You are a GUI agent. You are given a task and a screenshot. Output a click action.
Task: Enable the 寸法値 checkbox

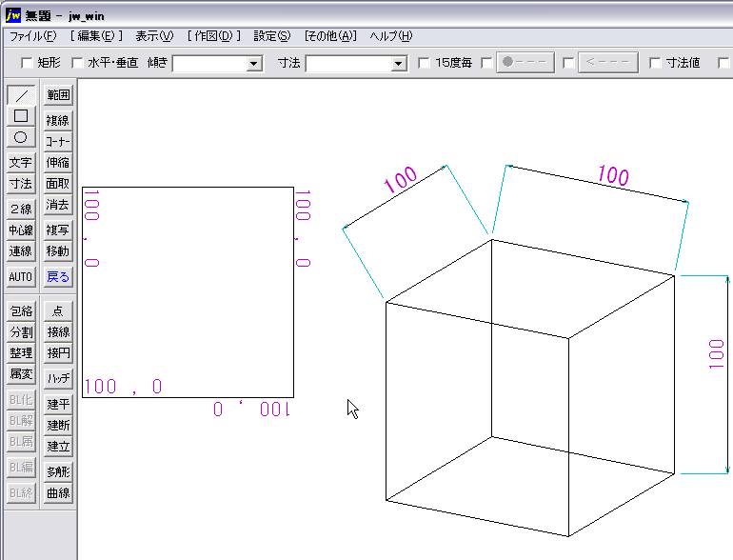655,62
